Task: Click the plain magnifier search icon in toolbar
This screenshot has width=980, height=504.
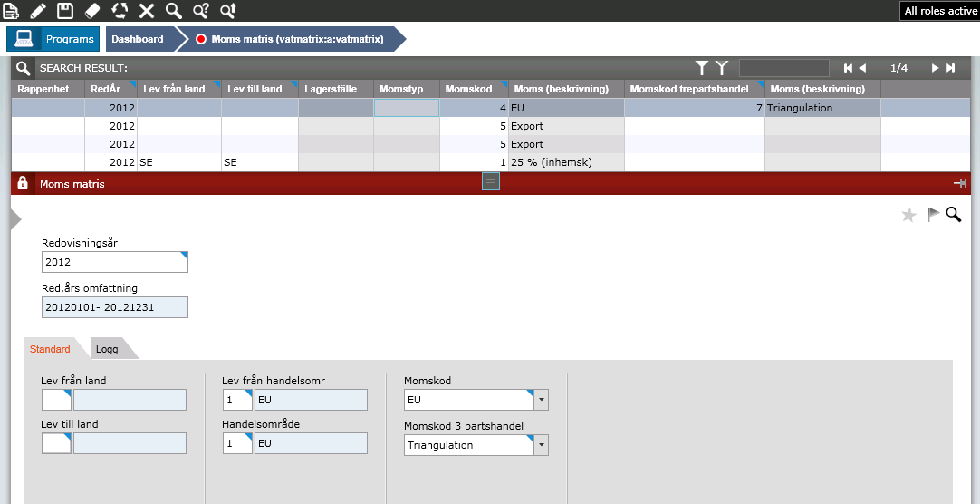Action: (173, 10)
